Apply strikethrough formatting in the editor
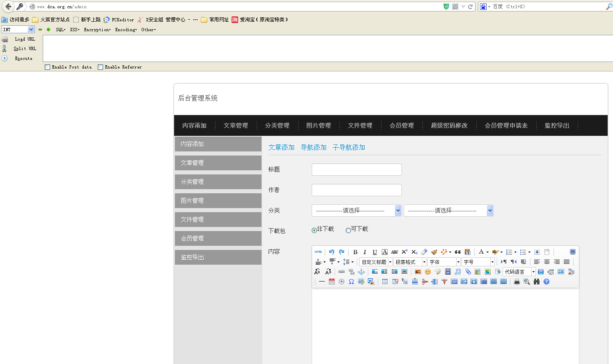 395,252
